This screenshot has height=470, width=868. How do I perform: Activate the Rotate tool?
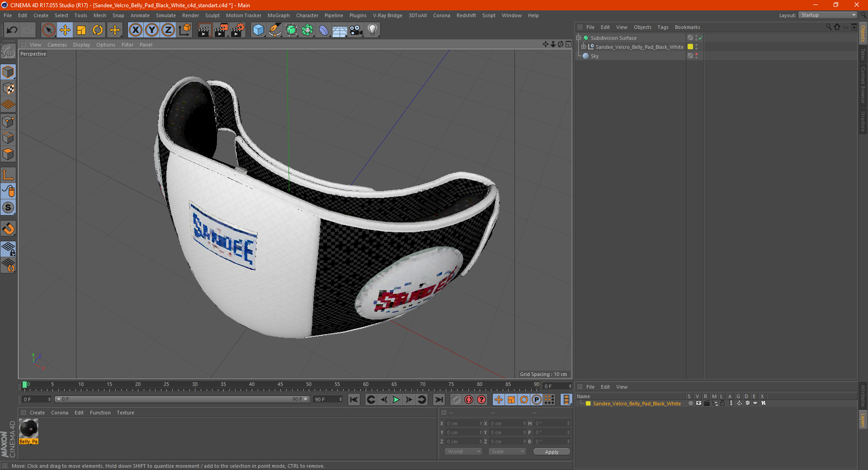tap(98, 30)
